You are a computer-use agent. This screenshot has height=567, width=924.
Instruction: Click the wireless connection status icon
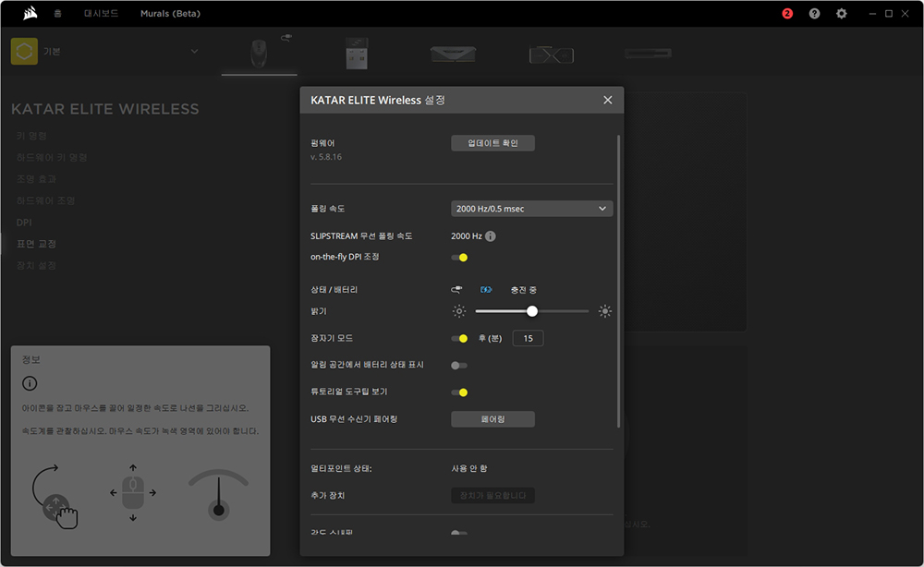click(x=456, y=290)
